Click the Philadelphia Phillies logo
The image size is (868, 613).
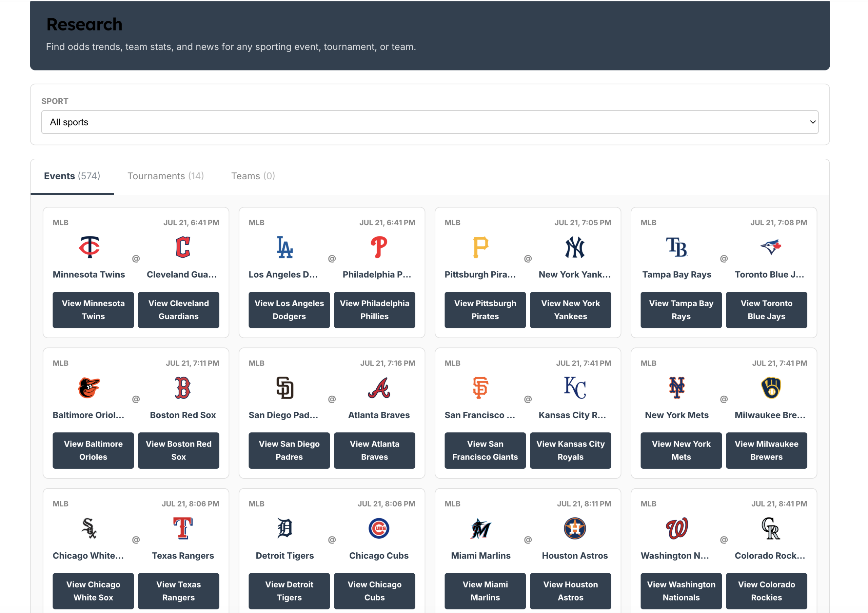pyautogui.click(x=379, y=247)
